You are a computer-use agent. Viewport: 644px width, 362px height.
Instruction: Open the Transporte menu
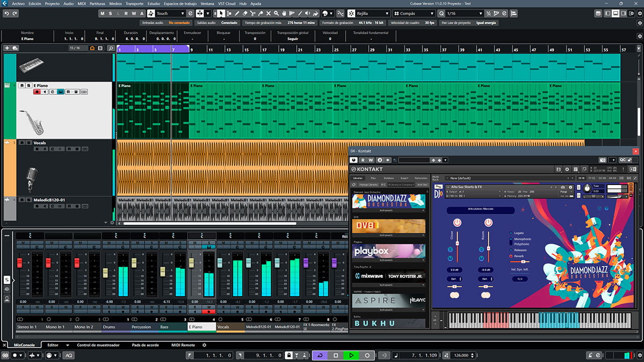tap(134, 3)
